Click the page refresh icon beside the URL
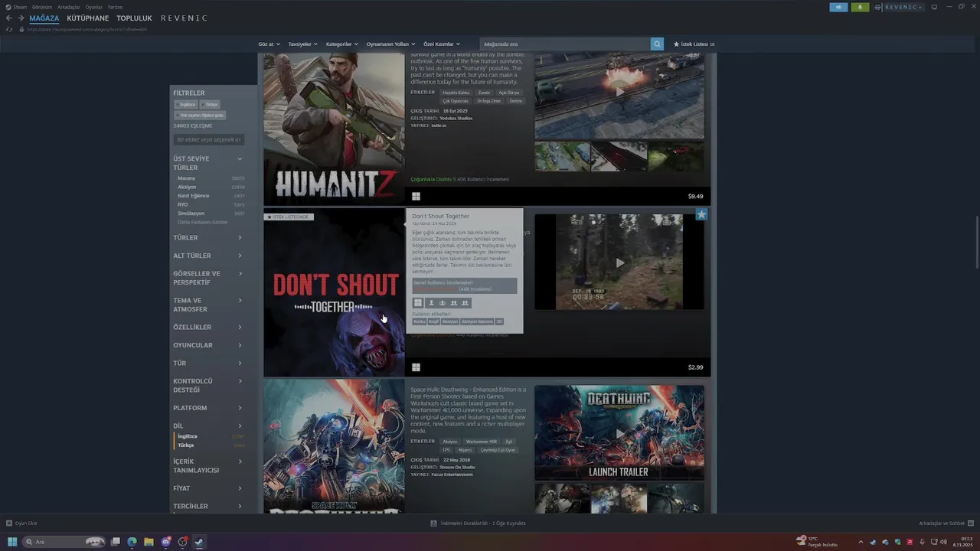Screen dimensions: 980x551 (x=9, y=29)
